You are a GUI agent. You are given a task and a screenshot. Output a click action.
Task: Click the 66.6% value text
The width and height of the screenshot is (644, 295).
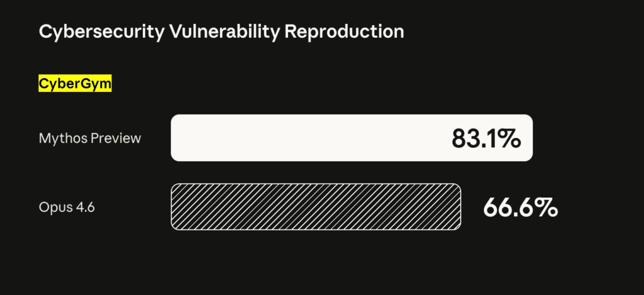(x=520, y=207)
